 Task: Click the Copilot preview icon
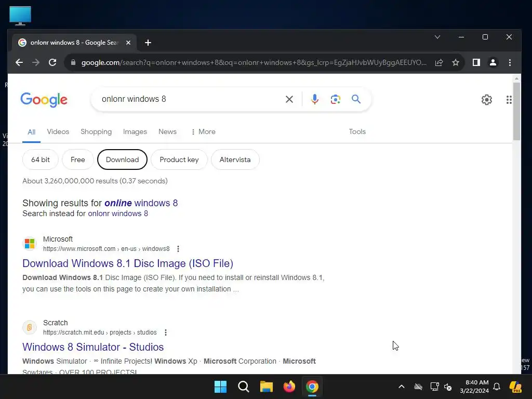[515, 387]
